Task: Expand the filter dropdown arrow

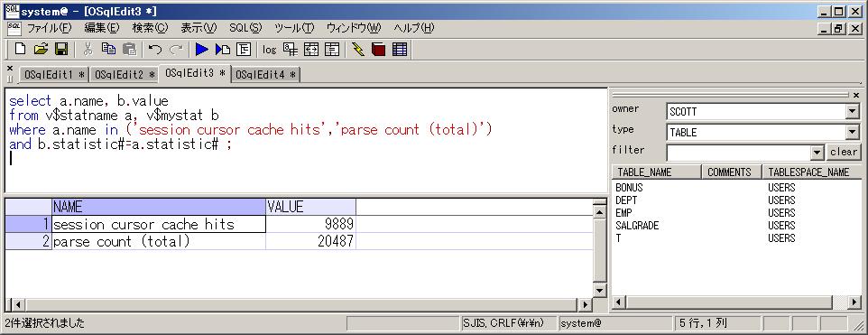Action: click(x=817, y=153)
